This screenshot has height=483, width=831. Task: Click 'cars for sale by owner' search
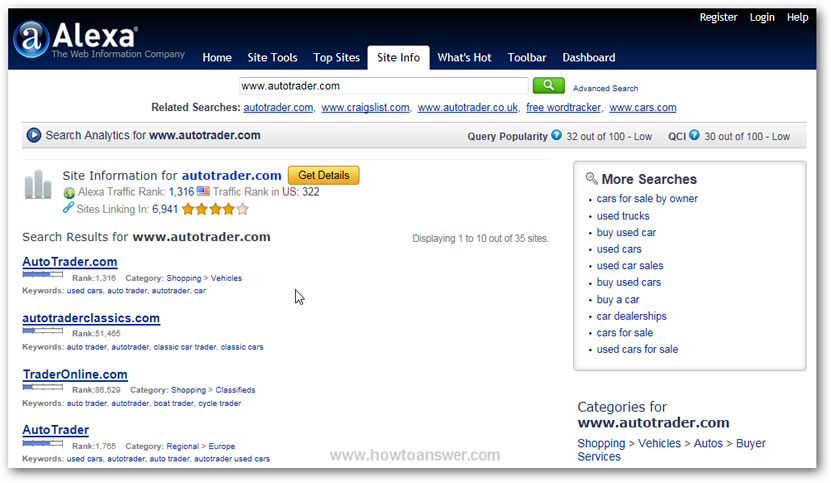coord(647,198)
